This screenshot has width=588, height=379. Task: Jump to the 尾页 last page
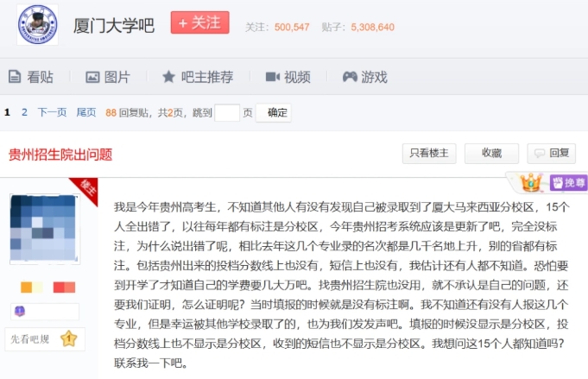click(86, 112)
